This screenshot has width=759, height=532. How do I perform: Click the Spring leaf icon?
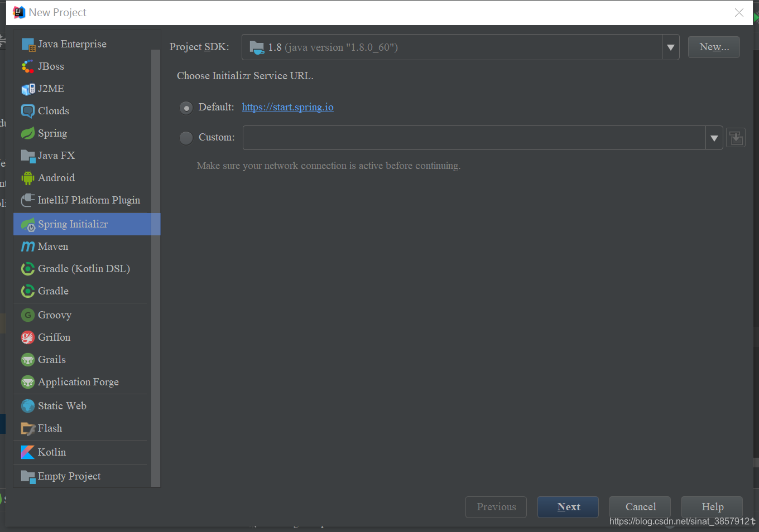click(28, 133)
